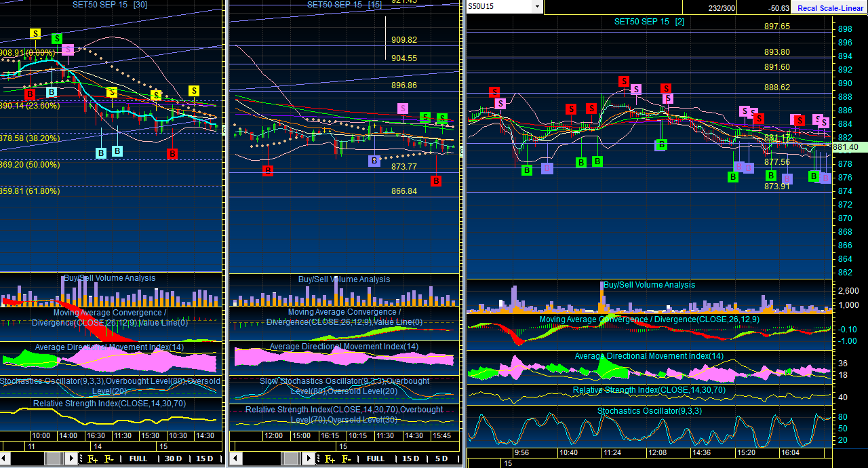The image size is (868, 468).
Task: Click scroll-right arrow under 30-minute chart
Action: [71, 459]
